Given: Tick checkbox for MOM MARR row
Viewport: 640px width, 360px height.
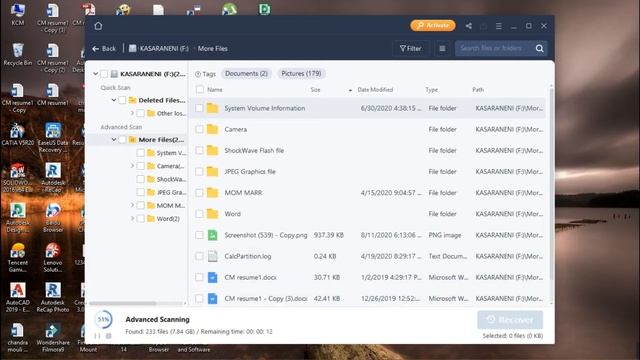Looking at the screenshot, I should (199, 193).
